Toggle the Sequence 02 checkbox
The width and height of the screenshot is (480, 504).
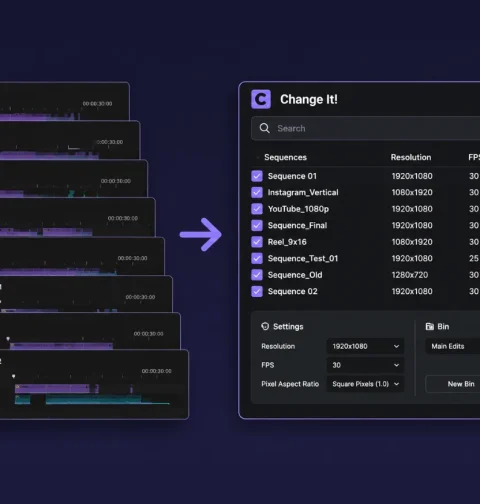tap(257, 291)
